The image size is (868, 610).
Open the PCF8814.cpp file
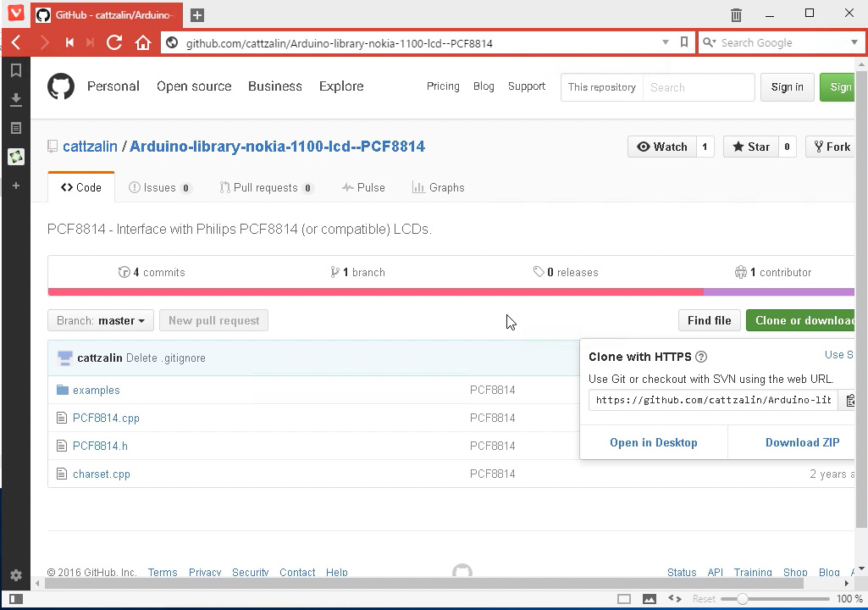(106, 418)
